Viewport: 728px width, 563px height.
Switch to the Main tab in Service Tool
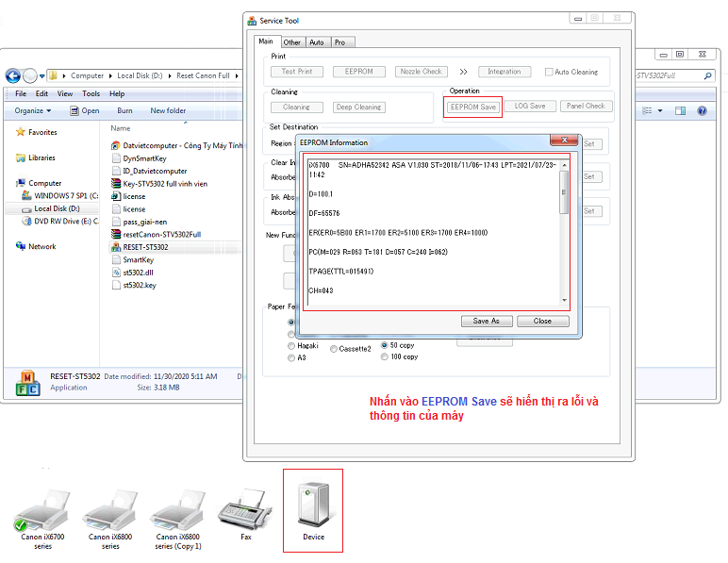(x=266, y=41)
